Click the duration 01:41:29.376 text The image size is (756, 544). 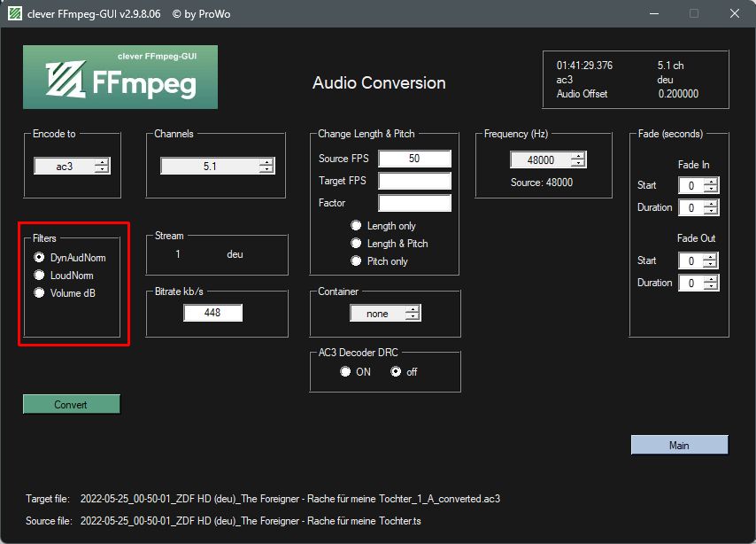point(584,66)
